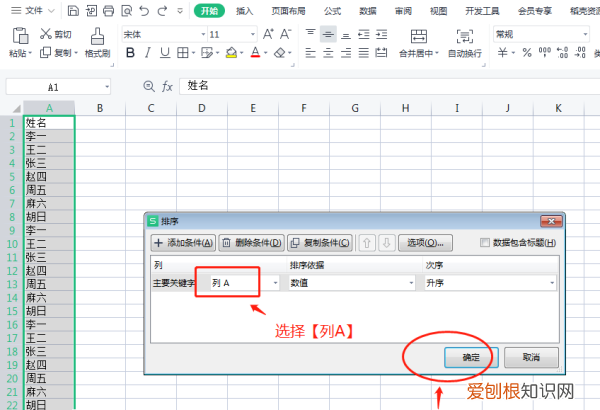
Task: Click the 添加条件(A) button
Action: [x=183, y=243]
